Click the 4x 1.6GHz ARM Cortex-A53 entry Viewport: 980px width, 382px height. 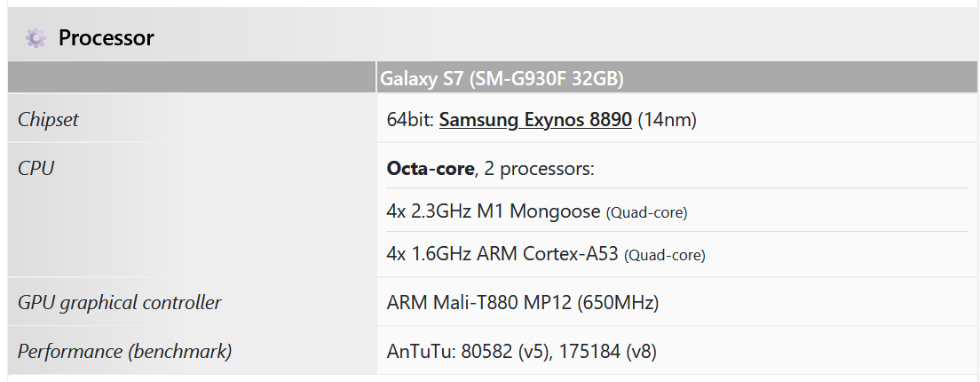tap(502, 254)
